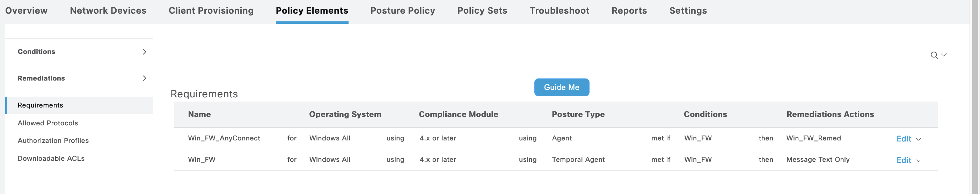Open the Network Devices tab

(108, 11)
